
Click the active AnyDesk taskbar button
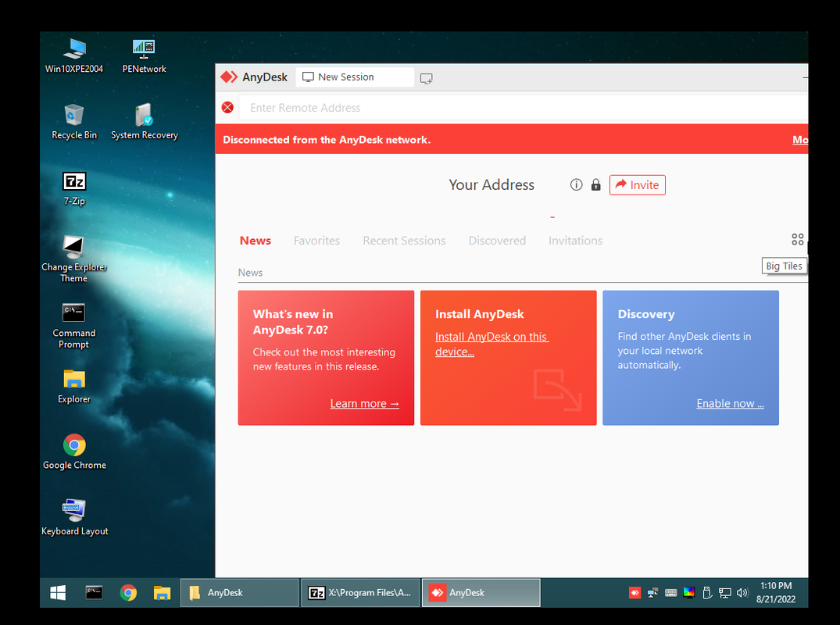[481, 592]
